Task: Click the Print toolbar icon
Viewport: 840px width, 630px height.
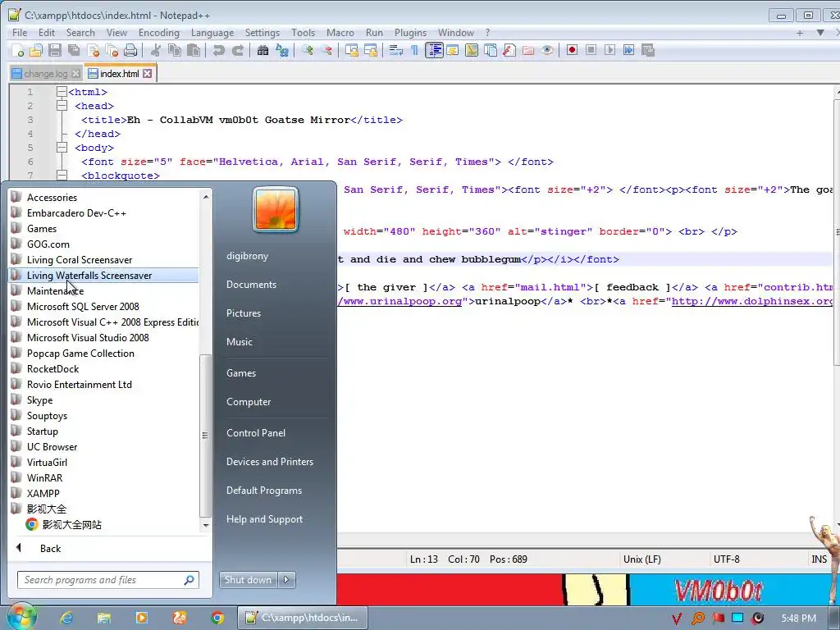Action: 130,50
